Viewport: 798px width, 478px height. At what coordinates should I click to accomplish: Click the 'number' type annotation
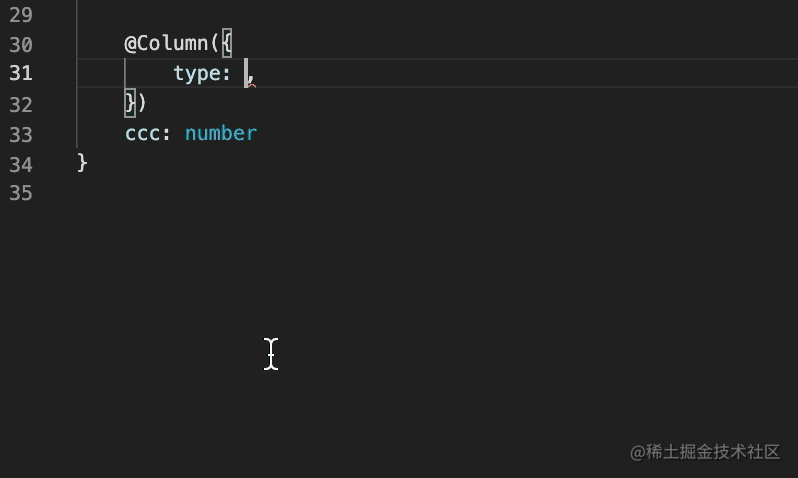[221, 133]
